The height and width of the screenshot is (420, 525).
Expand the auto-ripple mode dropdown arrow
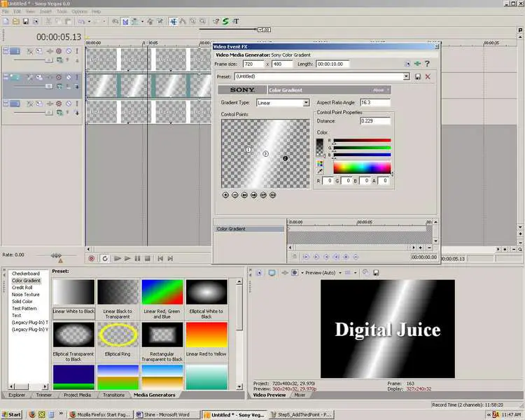click(x=143, y=22)
